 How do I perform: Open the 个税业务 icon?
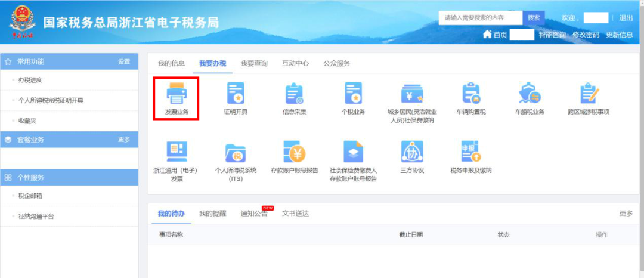[353, 93]
